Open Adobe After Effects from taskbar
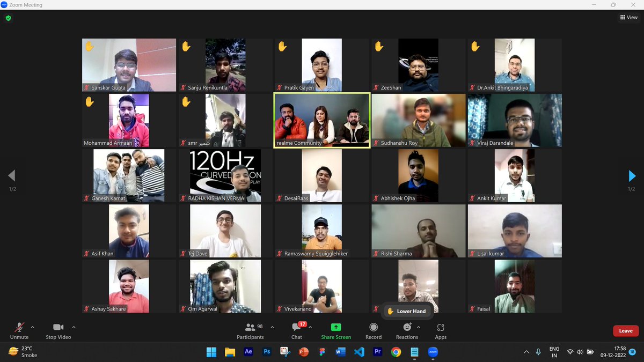The height and width of the screenshot is (362, 644). coord(248,352)
